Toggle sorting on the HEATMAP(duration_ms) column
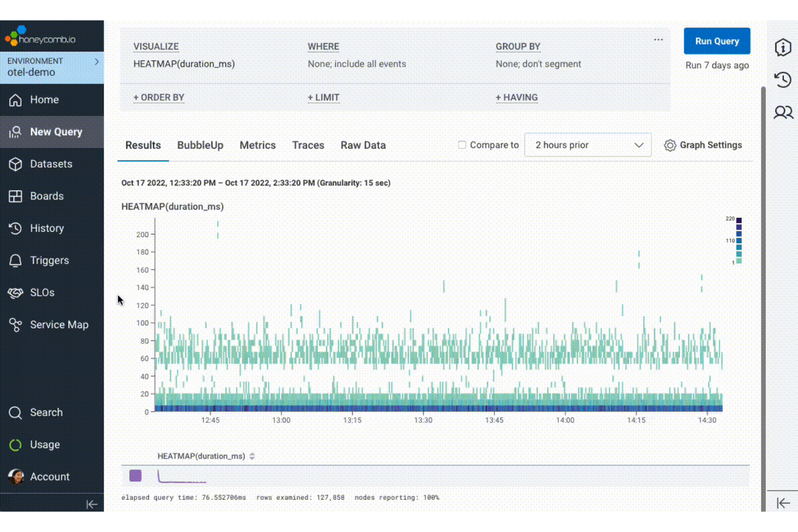The image size is (798, 532). pos(252,455)
